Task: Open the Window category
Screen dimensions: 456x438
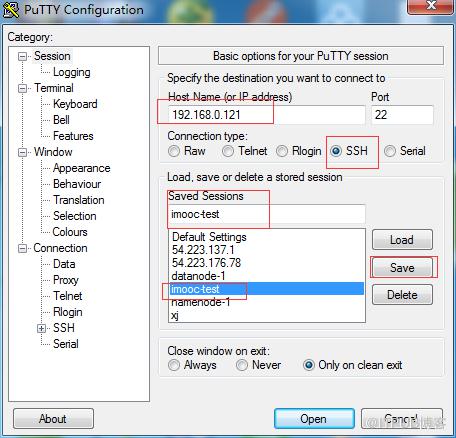Action: [x=53, y=152]
